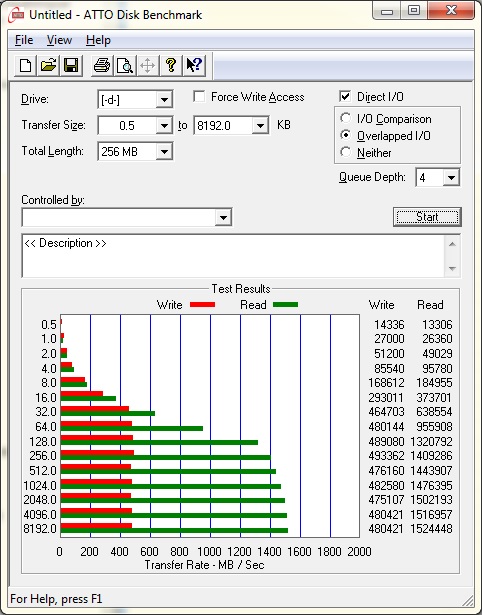Click the read value 1524448
The width and height of the screenshot is (483, 615).
click(431, 529)
